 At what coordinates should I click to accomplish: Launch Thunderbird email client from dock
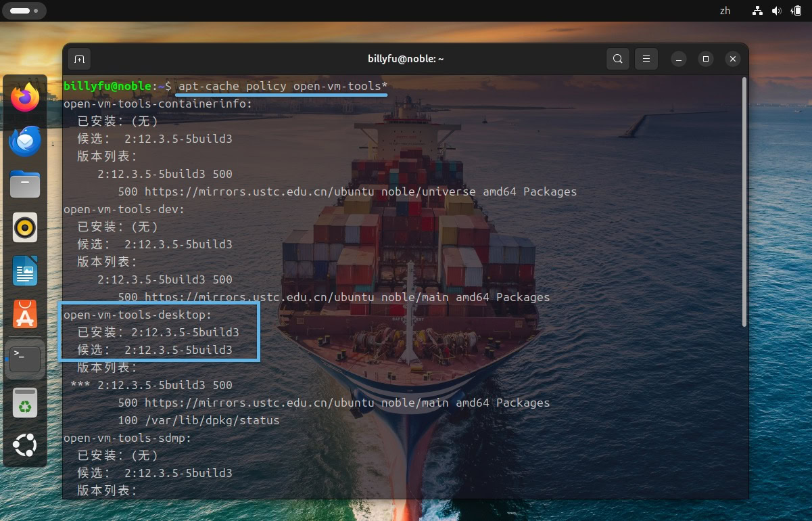pos(24,141)
